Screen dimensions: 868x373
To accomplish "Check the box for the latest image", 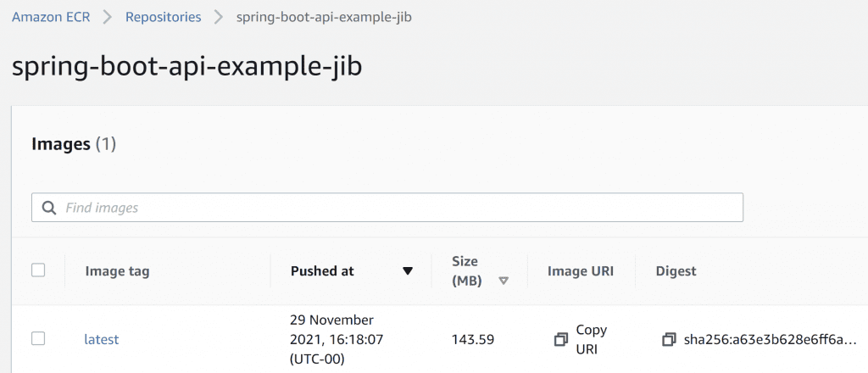I will pos(38,338).
